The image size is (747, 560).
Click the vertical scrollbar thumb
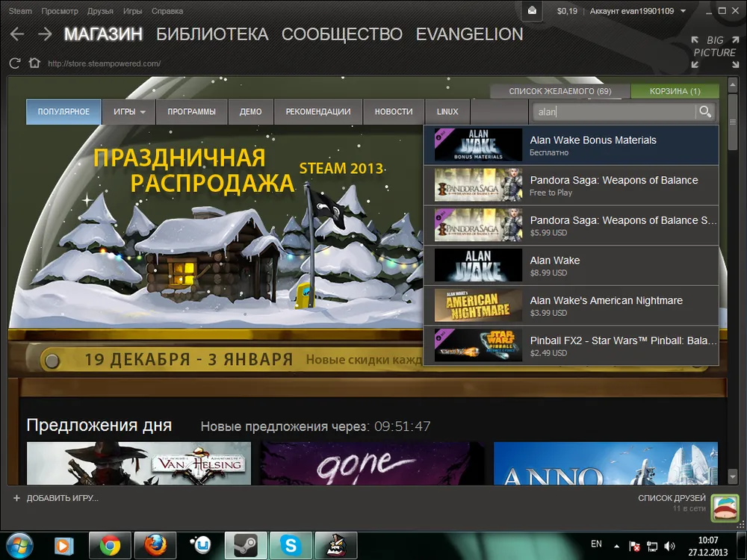click(733, 122)
